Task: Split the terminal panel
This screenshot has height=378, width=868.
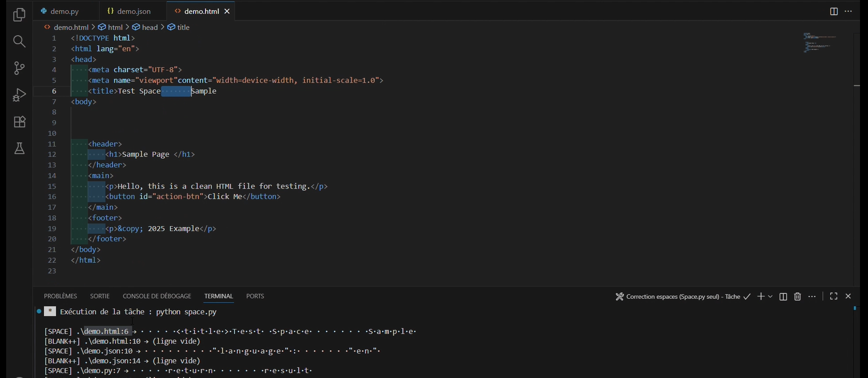Action: point(783,296)
